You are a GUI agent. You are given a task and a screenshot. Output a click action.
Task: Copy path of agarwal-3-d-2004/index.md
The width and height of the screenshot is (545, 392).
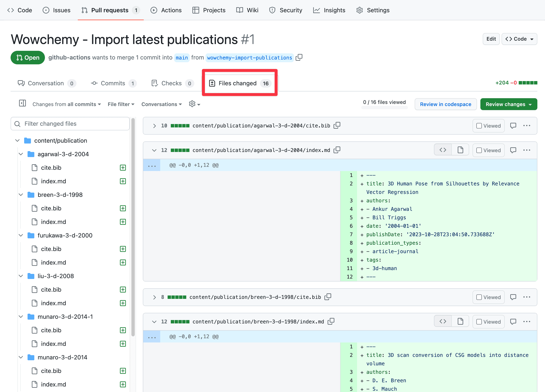[x=337, y=150]
